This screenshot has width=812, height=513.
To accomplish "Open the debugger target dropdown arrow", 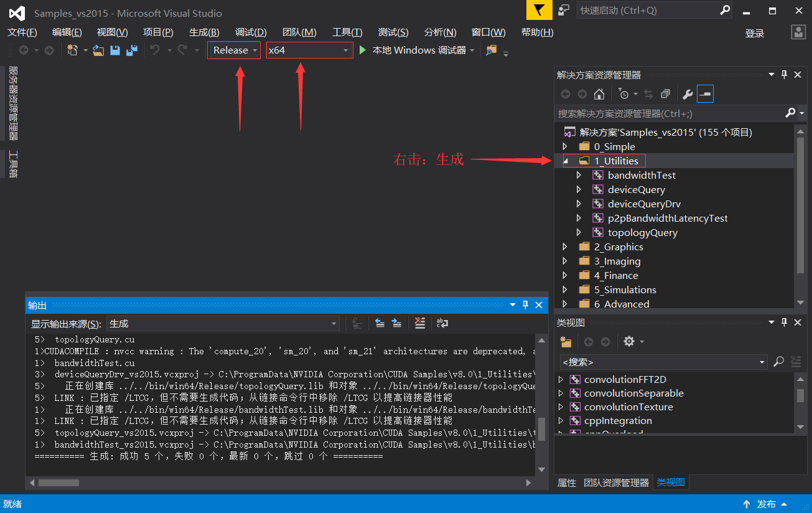I will coord(472,50).
